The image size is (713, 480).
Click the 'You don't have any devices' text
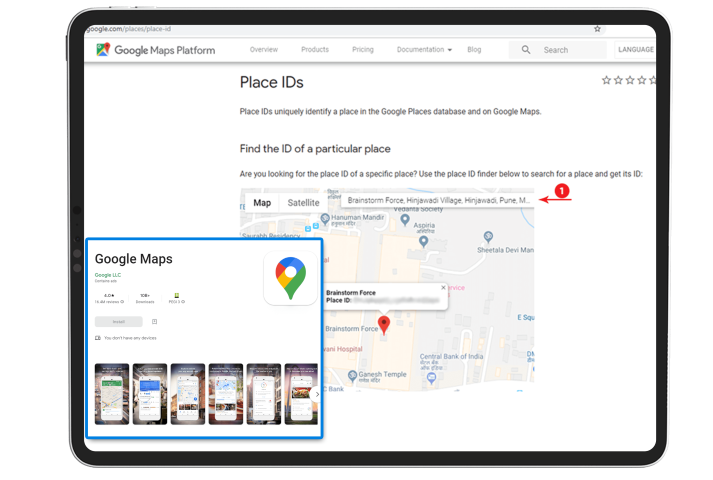coord(130,338)
